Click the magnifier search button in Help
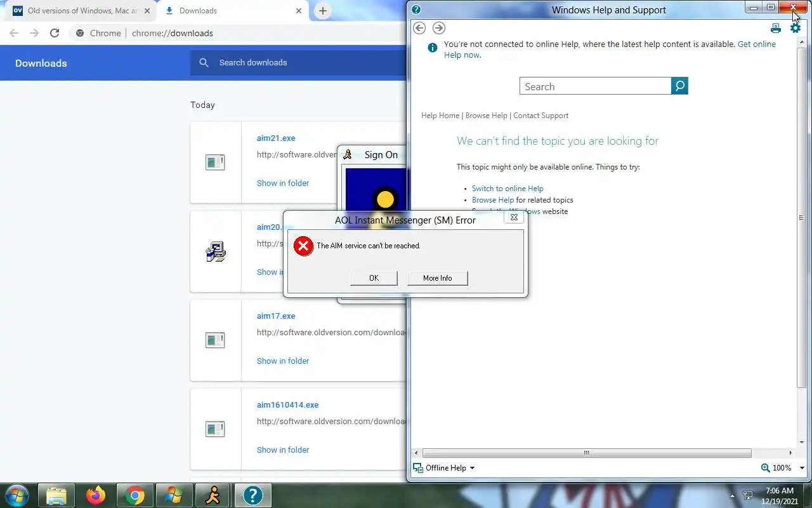812x508 pixels. [x=679, y=86]
